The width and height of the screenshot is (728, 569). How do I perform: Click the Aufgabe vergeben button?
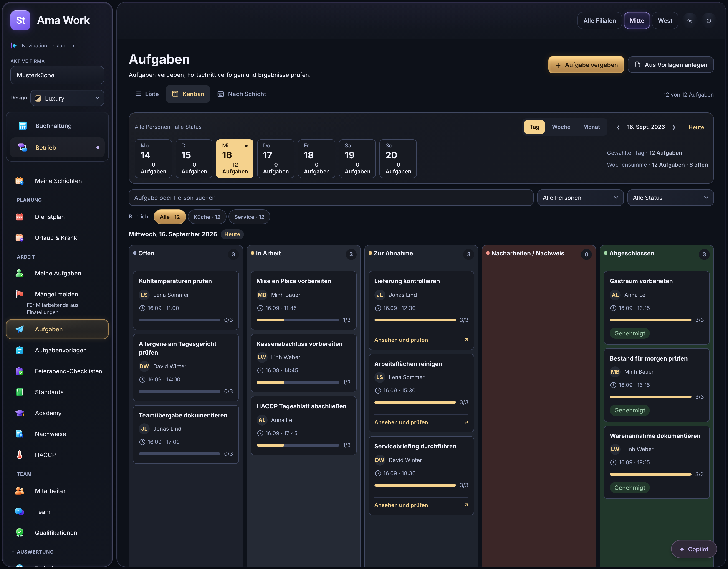coord(586,65)
